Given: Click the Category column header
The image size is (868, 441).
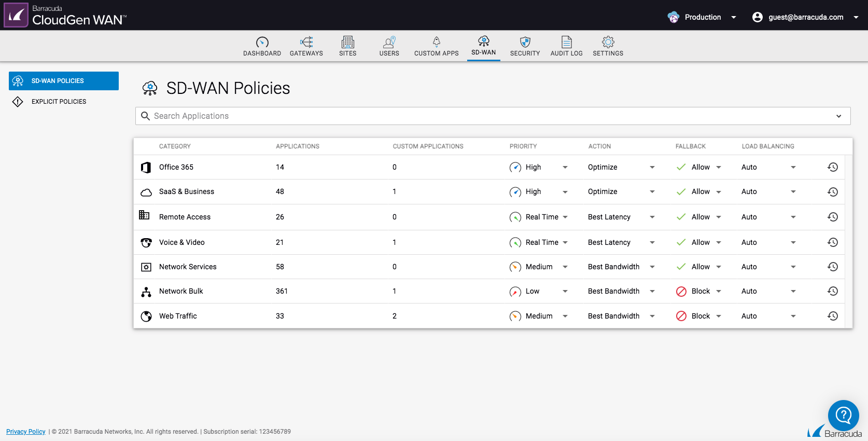Looking at the screenshot, I should [175, 146].
